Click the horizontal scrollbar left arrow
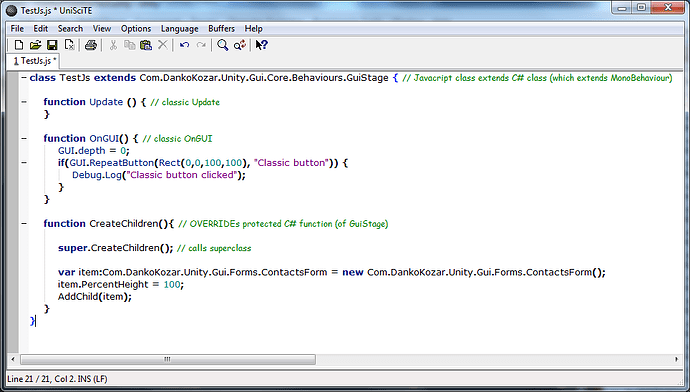This screenshot has width=690, height=392. tap(13, 359)
